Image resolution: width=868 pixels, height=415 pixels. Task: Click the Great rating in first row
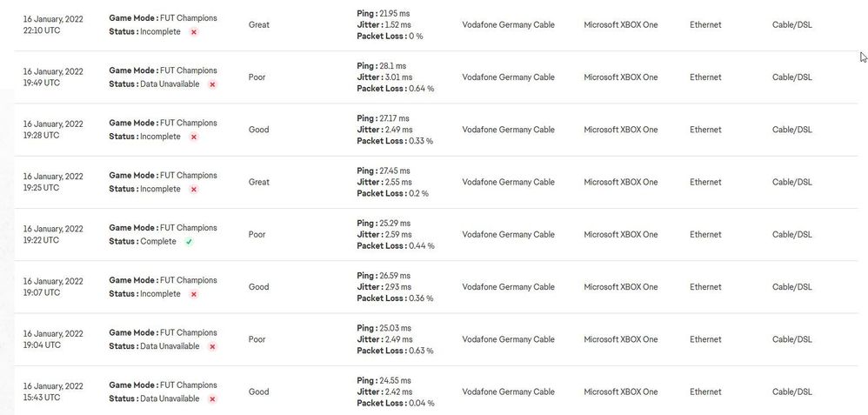click(258, 25)
